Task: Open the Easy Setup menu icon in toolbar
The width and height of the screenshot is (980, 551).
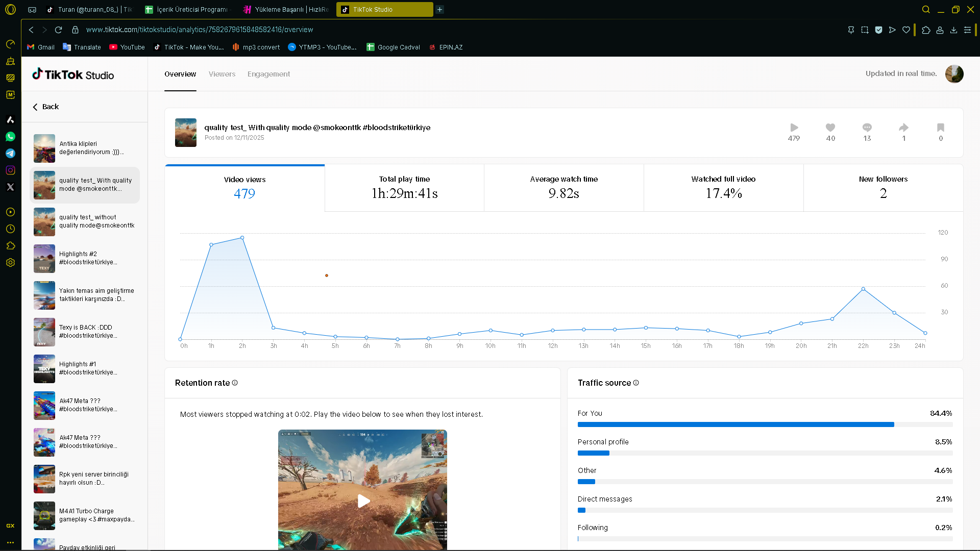Action: tap(967, 30)
